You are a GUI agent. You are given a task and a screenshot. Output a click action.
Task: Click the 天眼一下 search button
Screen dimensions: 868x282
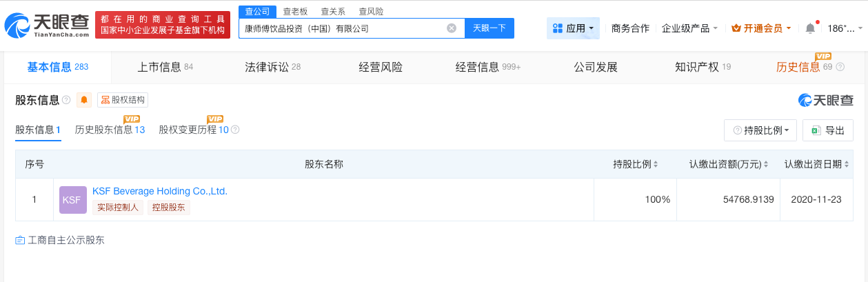pos(489,28)
